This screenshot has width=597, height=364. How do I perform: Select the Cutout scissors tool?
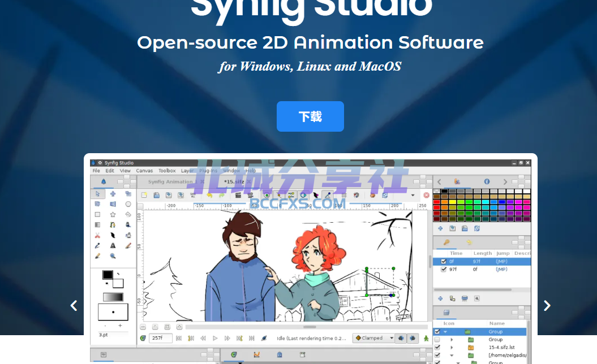click(97, 236)
